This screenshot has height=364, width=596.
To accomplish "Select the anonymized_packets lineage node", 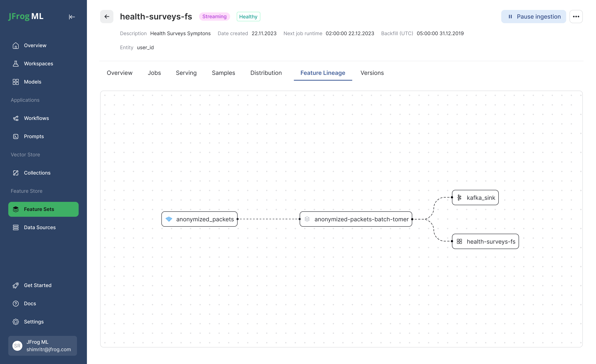I will [199, 219].
